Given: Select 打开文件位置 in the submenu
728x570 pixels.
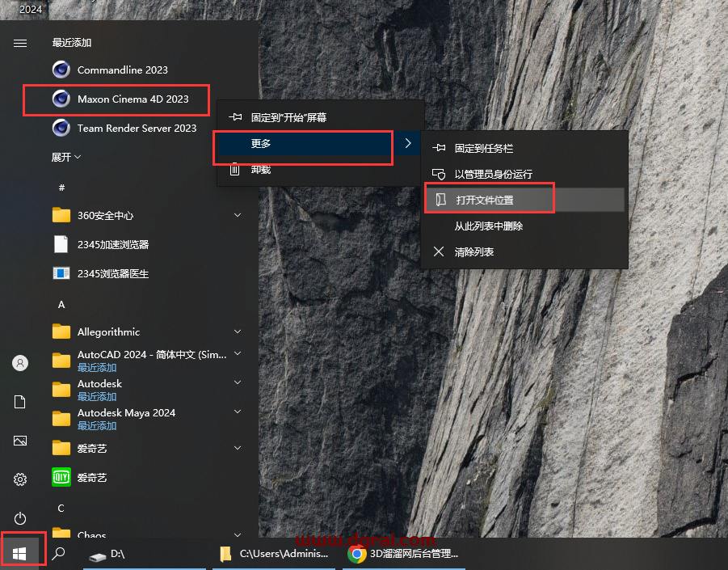Looking at the screenshot, I should [485, 201].
